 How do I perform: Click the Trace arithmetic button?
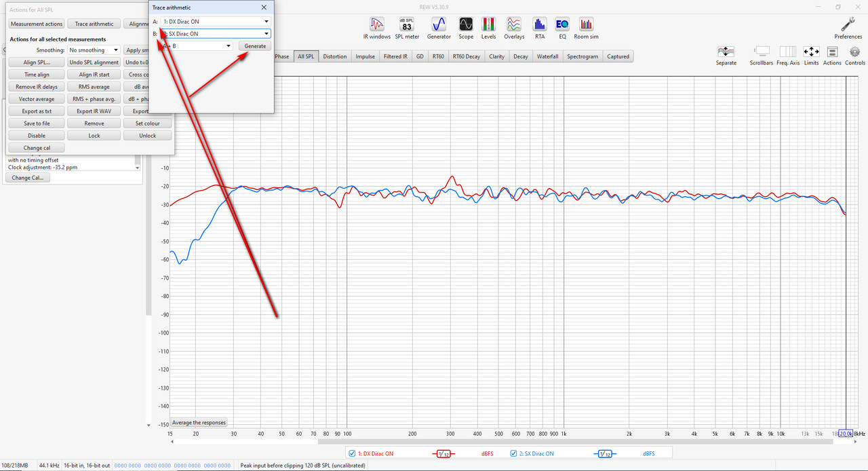pos(94,24)
